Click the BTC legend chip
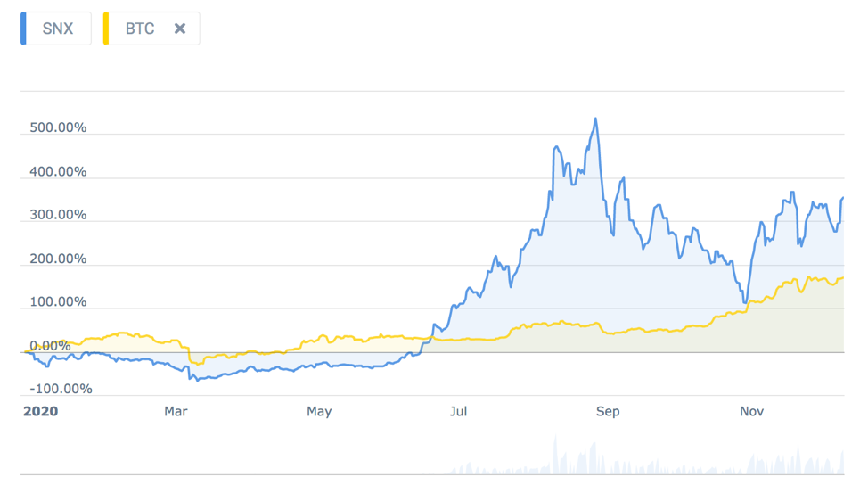This screenshot has height=477, width=868. pos(151,29)
